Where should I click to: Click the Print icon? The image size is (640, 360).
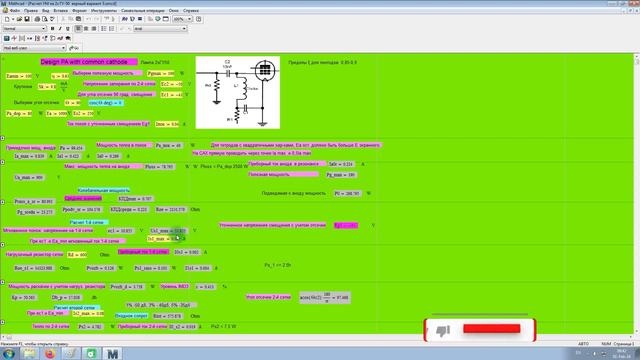click(37, 19)
